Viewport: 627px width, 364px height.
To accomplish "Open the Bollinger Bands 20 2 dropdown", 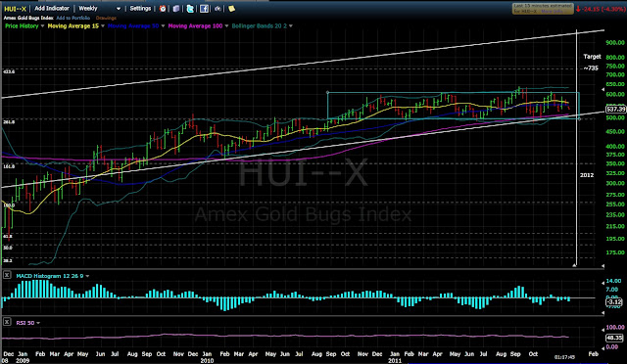I will [x=291, y=26].
